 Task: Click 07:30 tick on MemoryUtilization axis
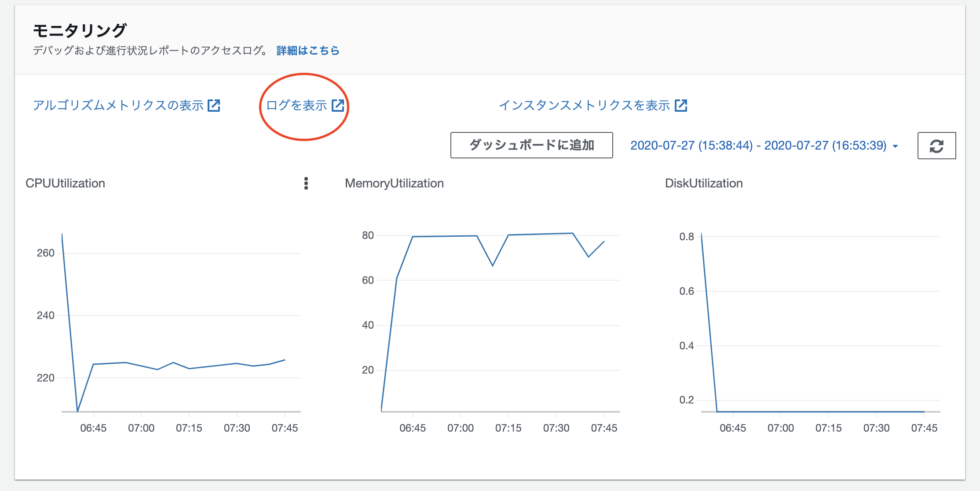556,428
